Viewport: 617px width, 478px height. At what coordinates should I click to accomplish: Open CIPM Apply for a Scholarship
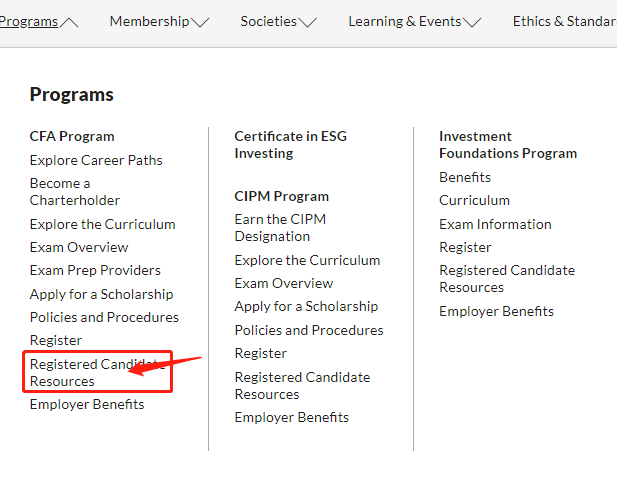pyautogui.click(x=306, y=306)
